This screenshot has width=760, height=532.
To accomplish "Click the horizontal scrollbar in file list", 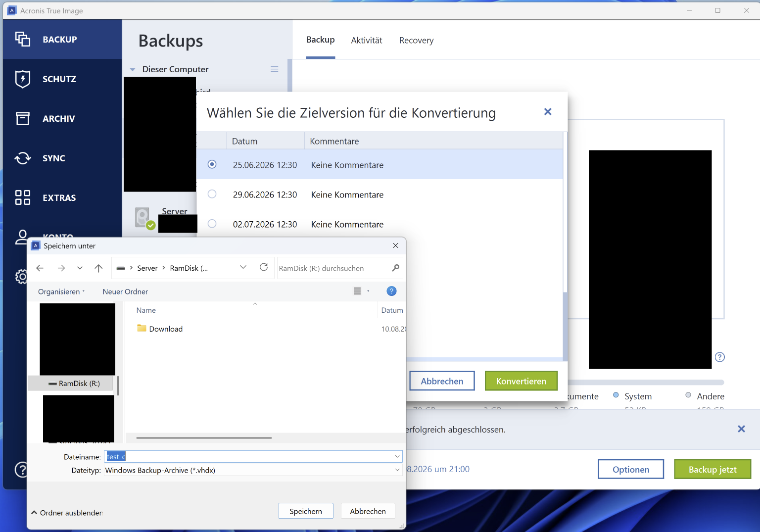I will (x=204, y=438).
